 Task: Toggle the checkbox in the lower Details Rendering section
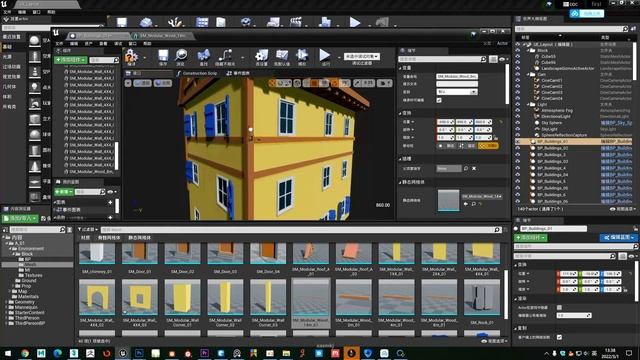559,307
